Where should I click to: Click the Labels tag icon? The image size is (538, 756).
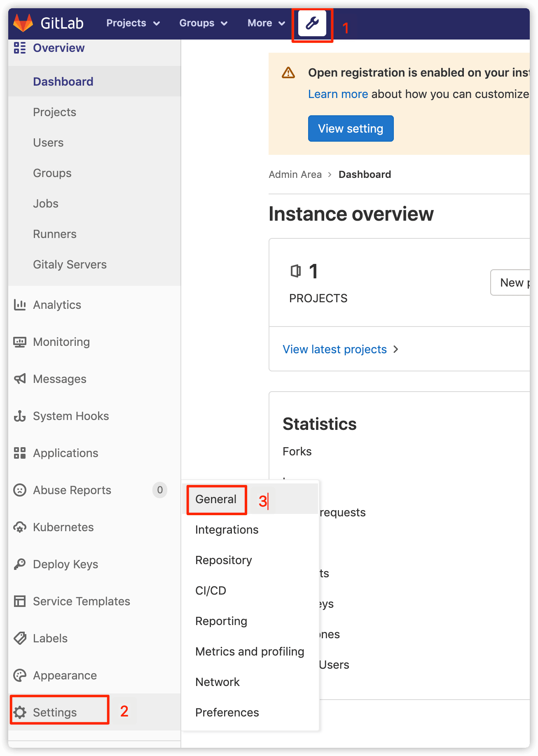pos(20,638)
